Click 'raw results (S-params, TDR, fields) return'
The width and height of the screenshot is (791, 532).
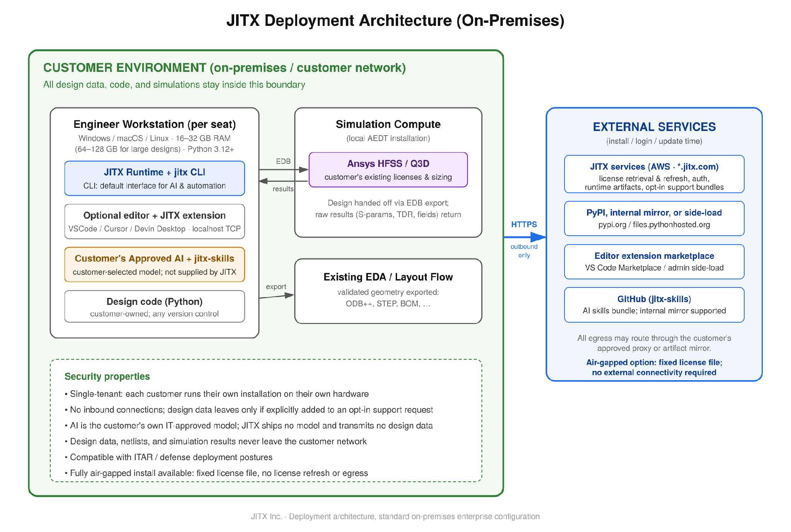point(388,214)
